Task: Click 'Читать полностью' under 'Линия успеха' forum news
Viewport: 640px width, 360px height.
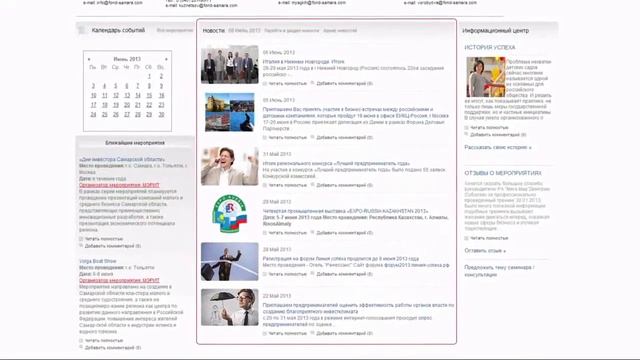Action: coord(287,274)
